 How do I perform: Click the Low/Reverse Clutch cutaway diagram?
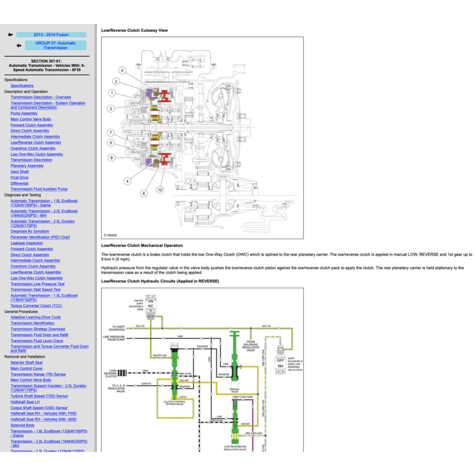pyautogui.click(x=202, y=138)
